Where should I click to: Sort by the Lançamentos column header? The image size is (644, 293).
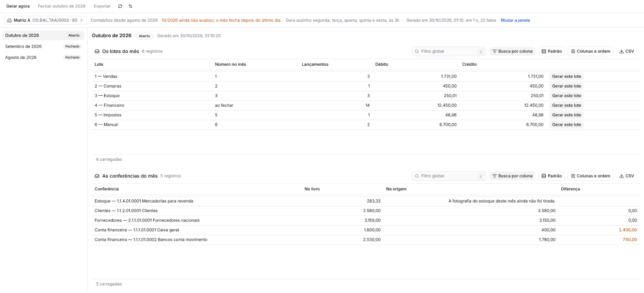pyautogui.click(x=315, y=65)
